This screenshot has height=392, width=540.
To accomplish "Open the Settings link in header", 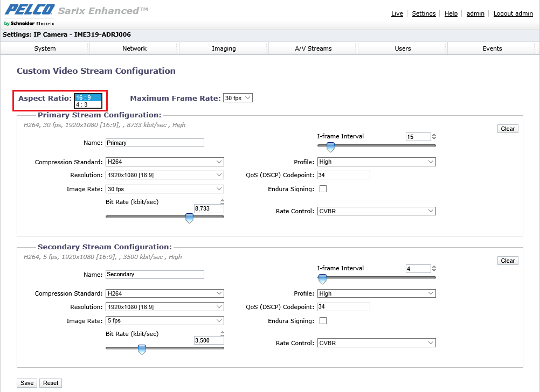I will click(424, 13).
